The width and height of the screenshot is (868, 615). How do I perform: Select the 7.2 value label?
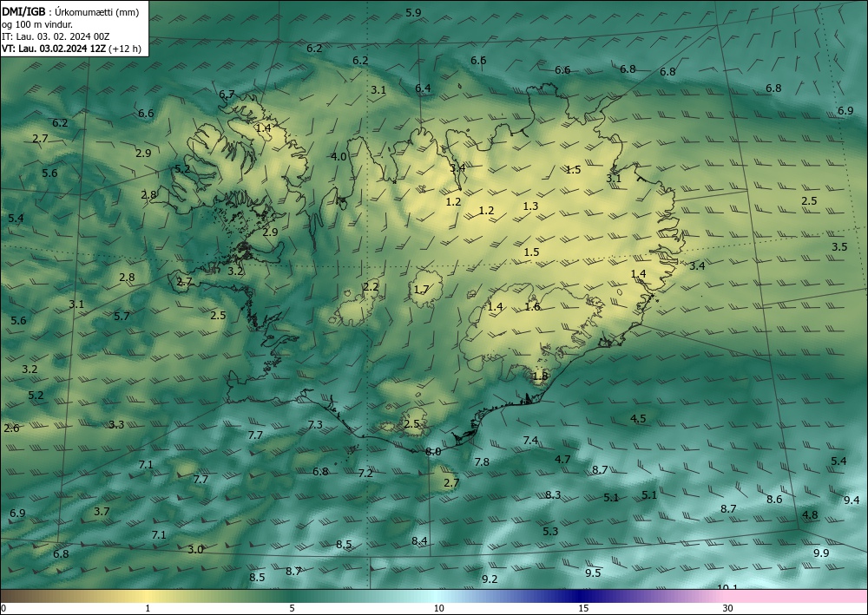click(365, 474)
